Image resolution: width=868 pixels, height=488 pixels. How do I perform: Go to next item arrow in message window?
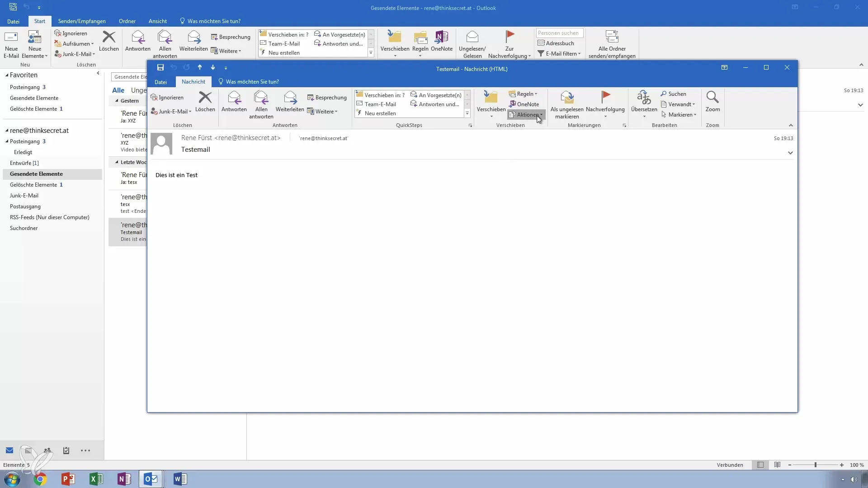pos(213,67)
